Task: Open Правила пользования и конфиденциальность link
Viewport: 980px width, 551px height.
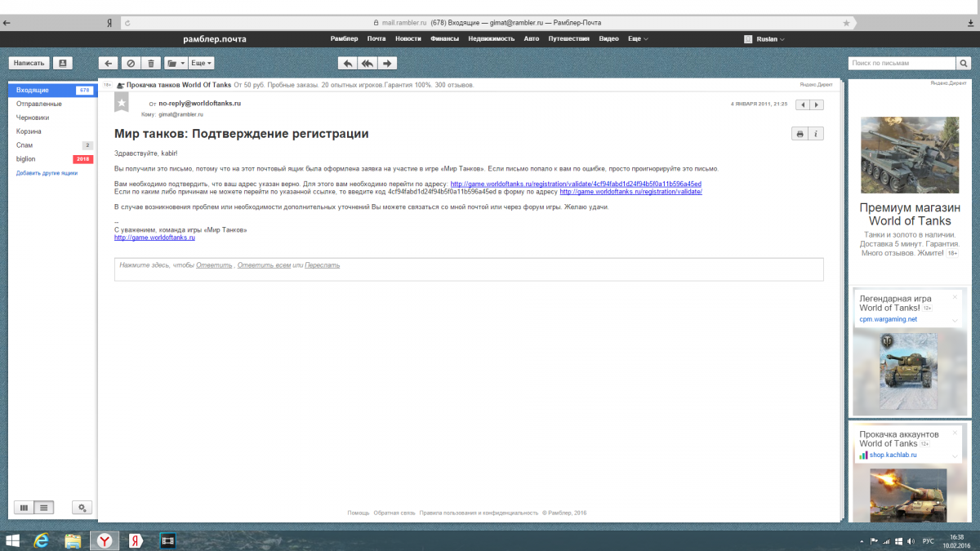Action: 479,513
